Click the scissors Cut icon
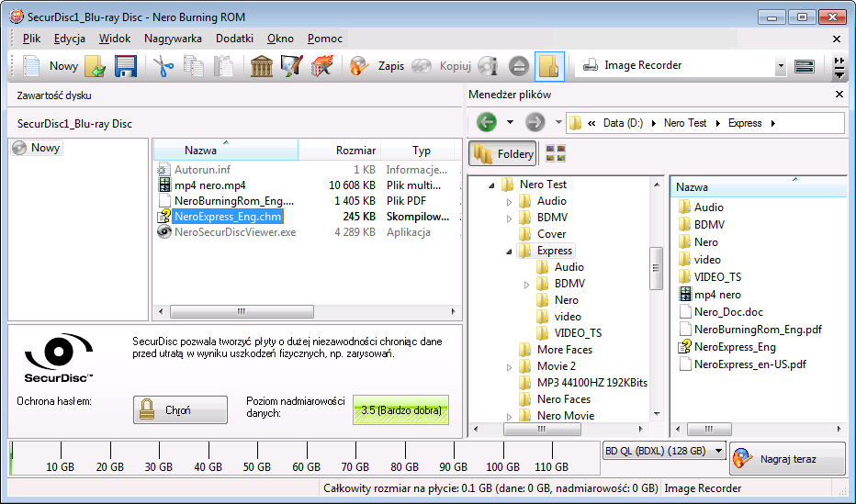This screenshot has width=856, height=504. [163, 66]
